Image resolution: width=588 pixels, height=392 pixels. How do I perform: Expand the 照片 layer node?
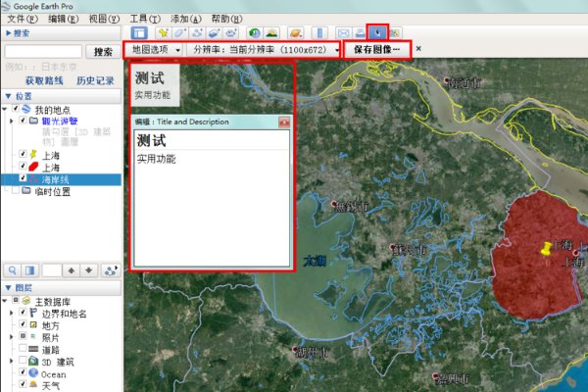[x=11, y=336]
